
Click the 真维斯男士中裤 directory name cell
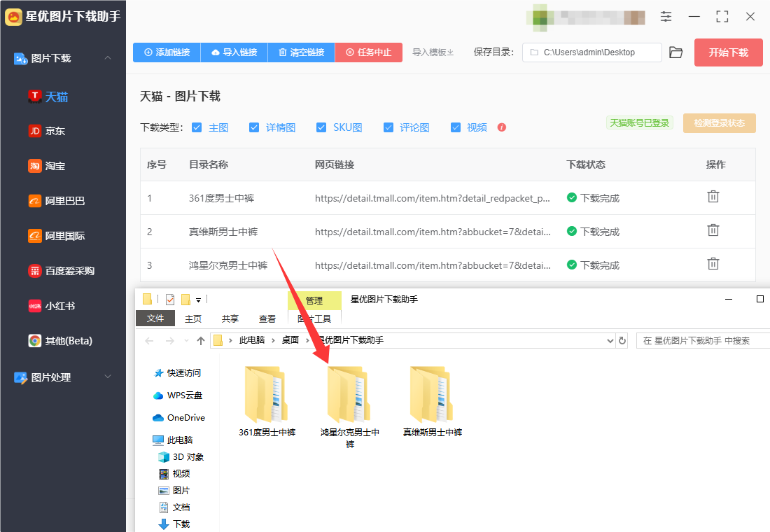tap(223, 232)
